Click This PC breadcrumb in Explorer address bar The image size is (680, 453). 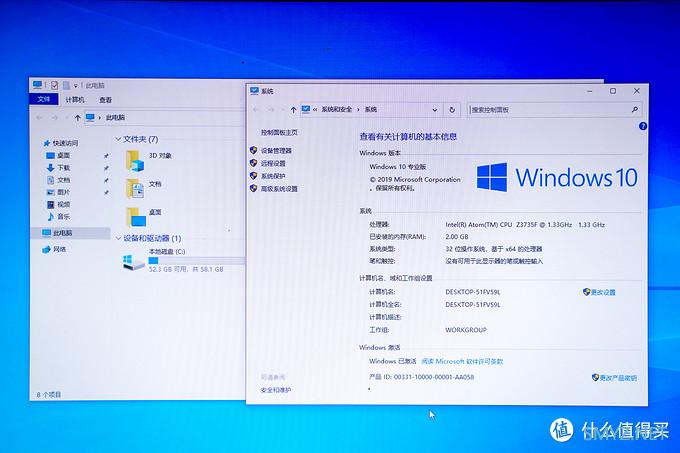(115, 117)
